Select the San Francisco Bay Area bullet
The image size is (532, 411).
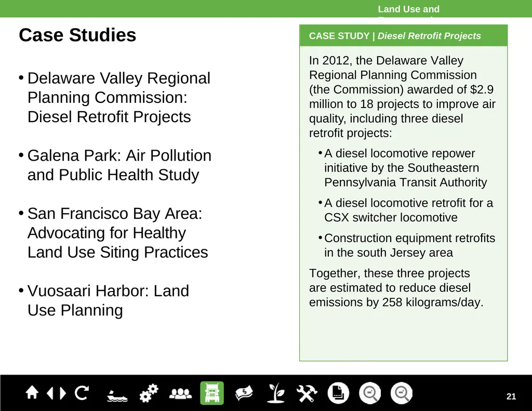(113, 233)
